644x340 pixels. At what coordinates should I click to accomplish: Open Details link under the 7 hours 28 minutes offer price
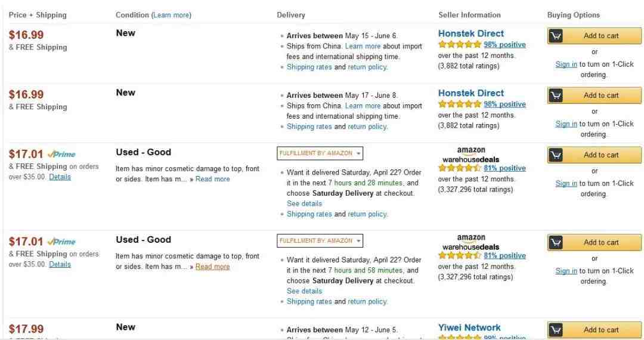pyautogui.click(x=60, y=177)
